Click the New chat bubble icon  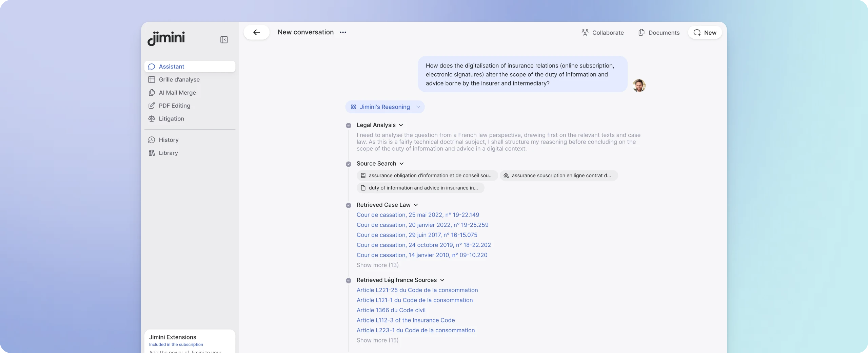pyautogui.click(x=697, y=33)
